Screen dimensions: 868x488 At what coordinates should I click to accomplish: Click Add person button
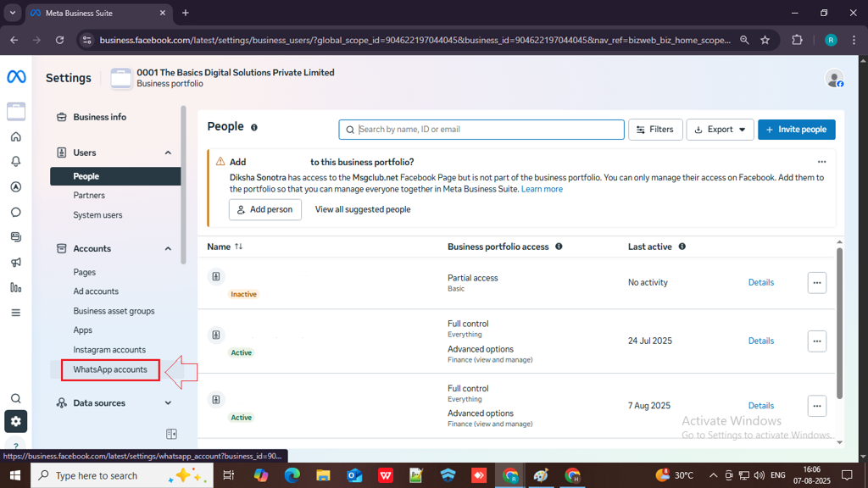coord(265,210)
